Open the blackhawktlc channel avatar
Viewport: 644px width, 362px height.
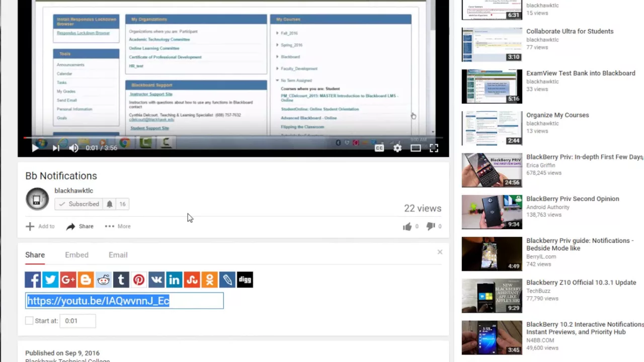37,199
